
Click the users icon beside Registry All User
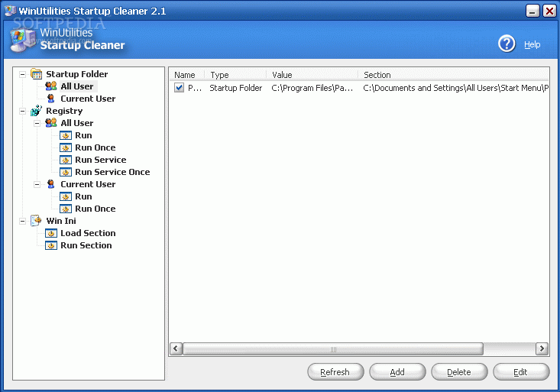tap(51, 123)
